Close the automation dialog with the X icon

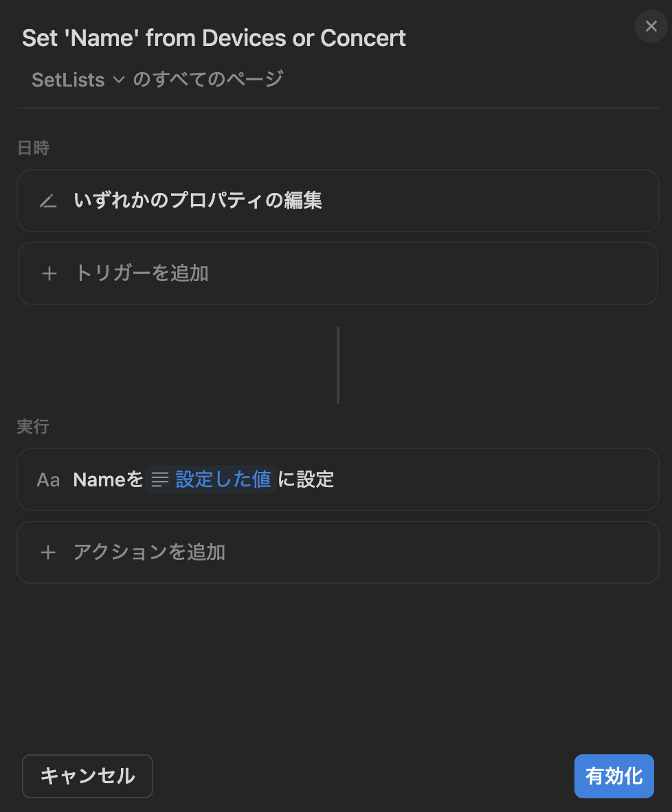pyautogui.click(x=651, y=26)
